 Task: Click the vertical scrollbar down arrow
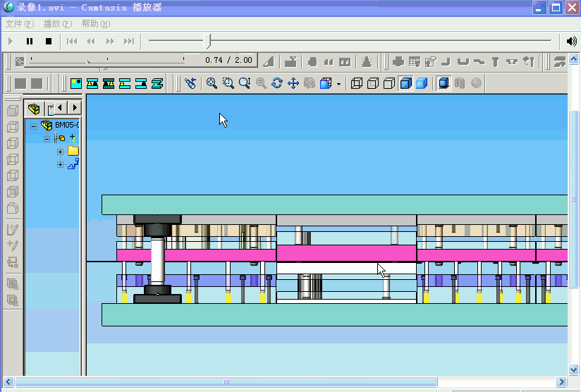[573, 369]
